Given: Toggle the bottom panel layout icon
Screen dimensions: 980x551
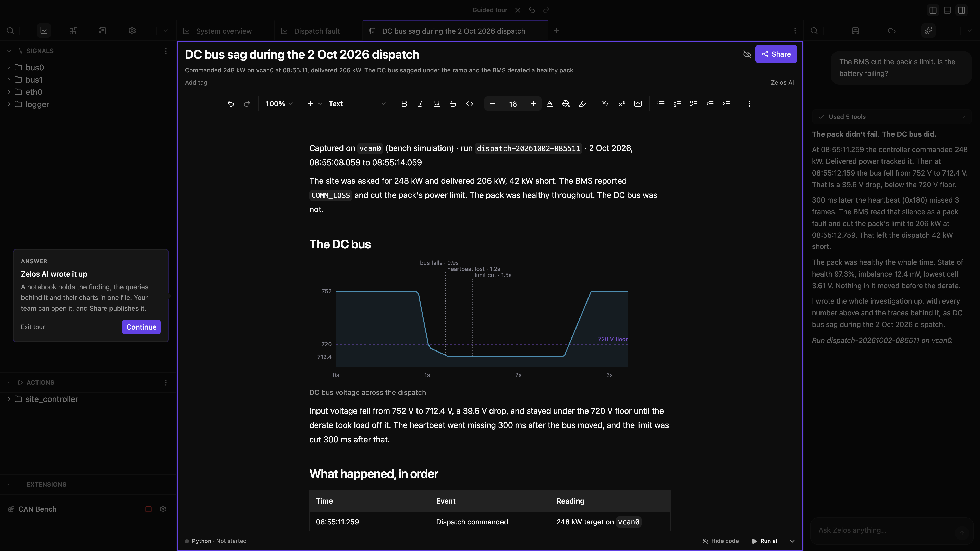Looking at the screenshot, I should [947, 10].
